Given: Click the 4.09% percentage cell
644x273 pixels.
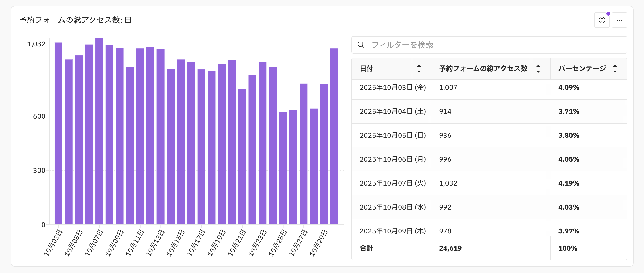Looking at the screenshot, I should [x=569, y=88].
